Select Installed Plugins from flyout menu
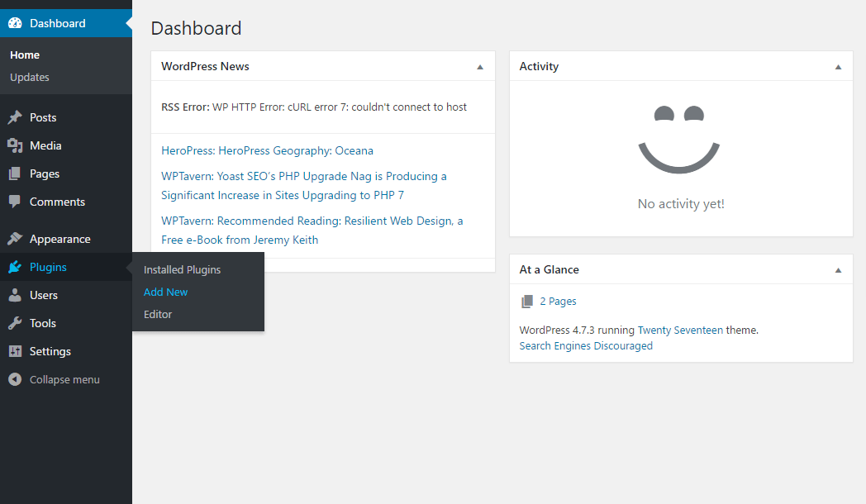The height and width of the screenshot is (504, 866). tap(182, 269)
